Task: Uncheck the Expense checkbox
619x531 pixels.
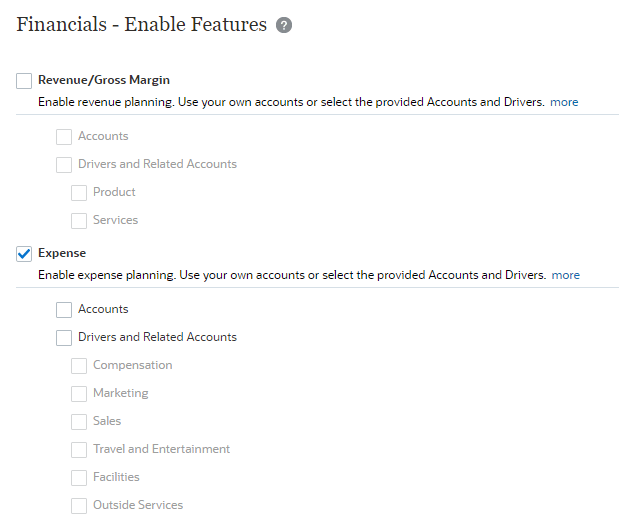Action: pyautogui.click(x=24, y=254)
